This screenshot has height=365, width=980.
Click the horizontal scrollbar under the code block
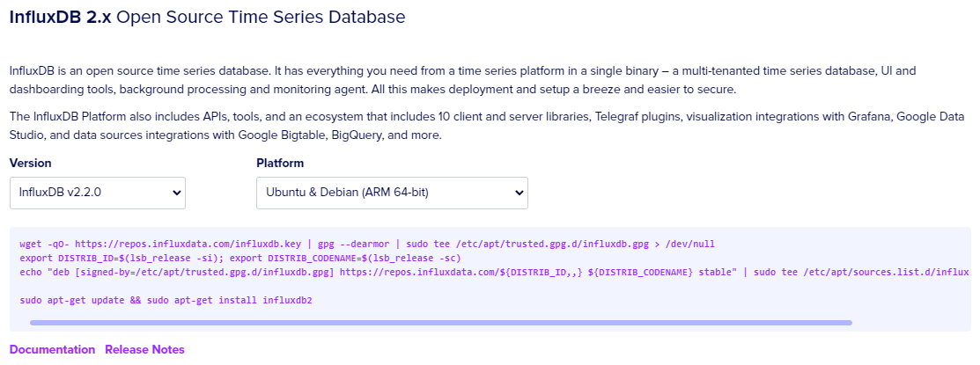(x=440, y=323)
